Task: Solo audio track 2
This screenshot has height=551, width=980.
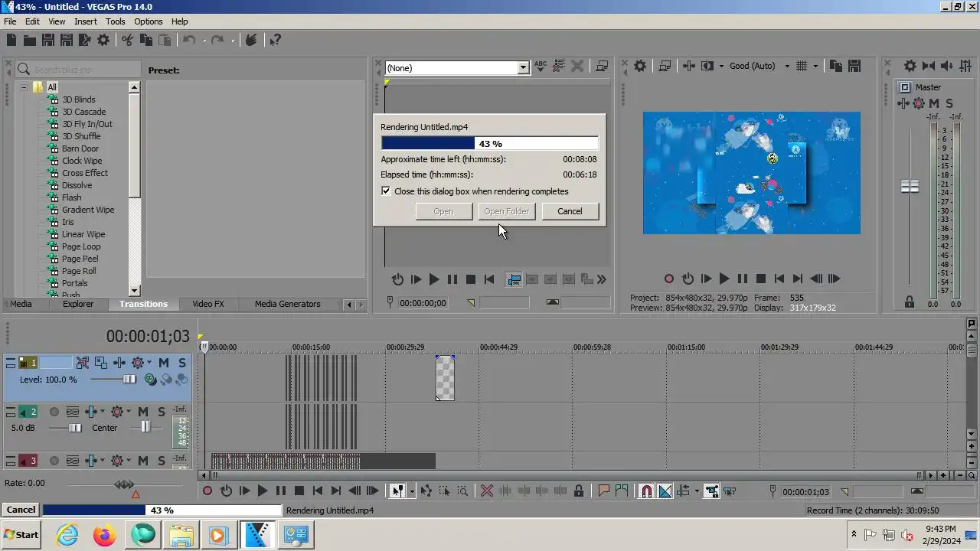Action: tap(161, 412)
